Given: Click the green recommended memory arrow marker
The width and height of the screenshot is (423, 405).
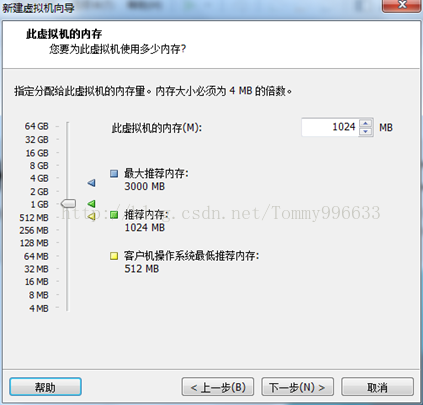Looking at the screenshot, I should (92, 203).
